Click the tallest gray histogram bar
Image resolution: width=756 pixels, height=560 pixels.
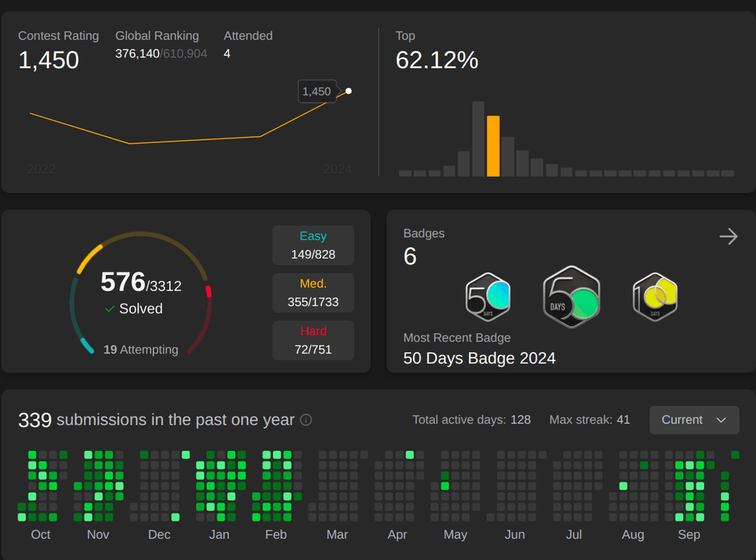[x=478, y=139]
